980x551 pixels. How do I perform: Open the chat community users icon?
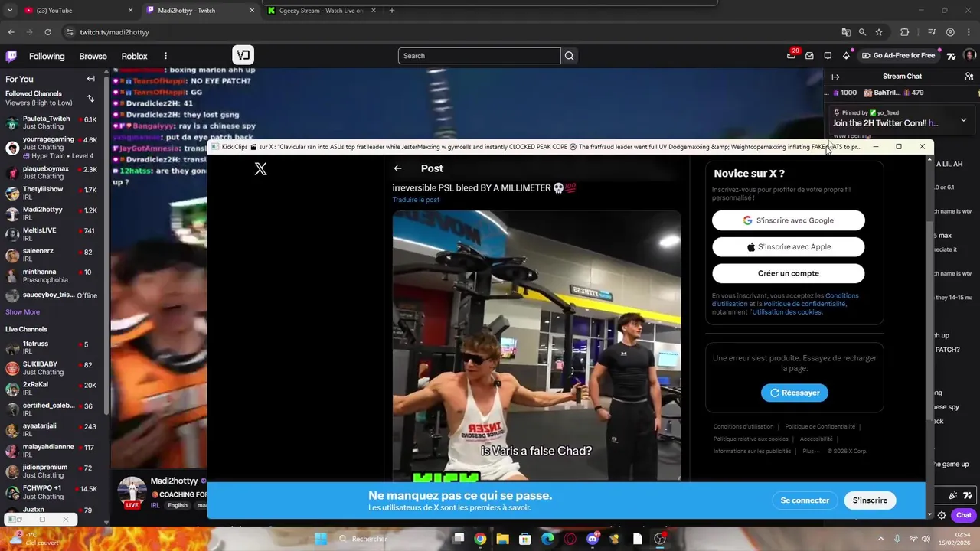(969, 77)
